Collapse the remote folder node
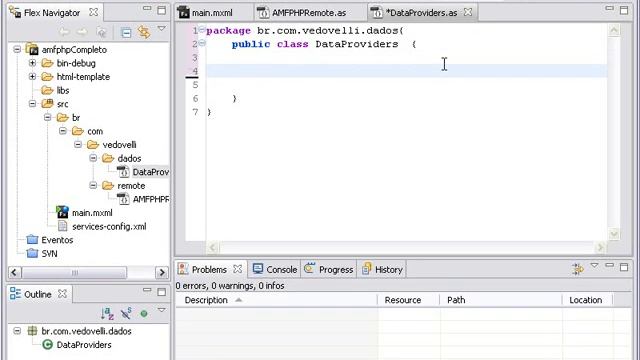 click(93, 185)
